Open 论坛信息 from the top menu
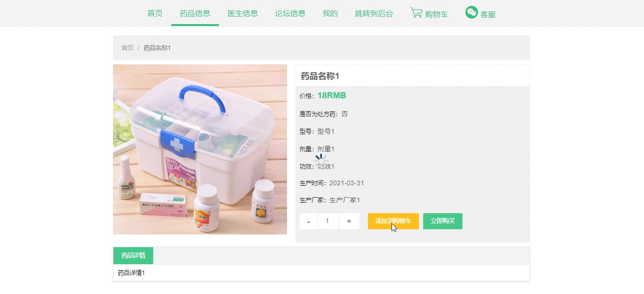 pyautogui.click(x=290, y=13)
